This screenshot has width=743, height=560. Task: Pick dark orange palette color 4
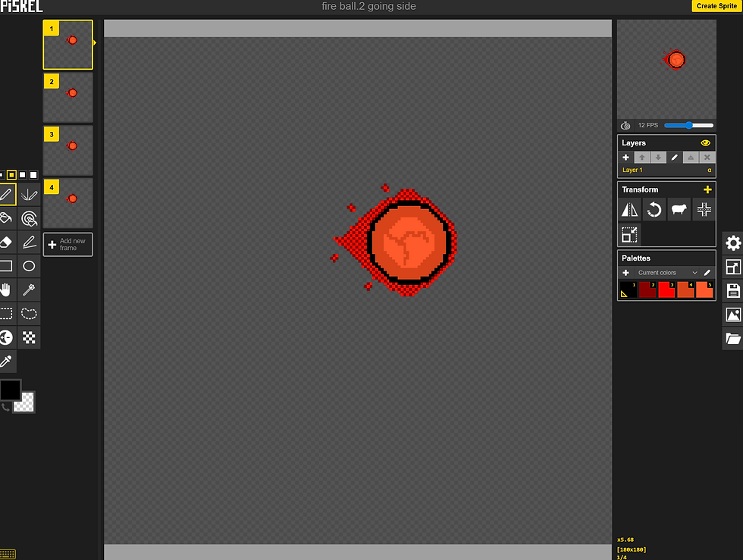point(685,289)
